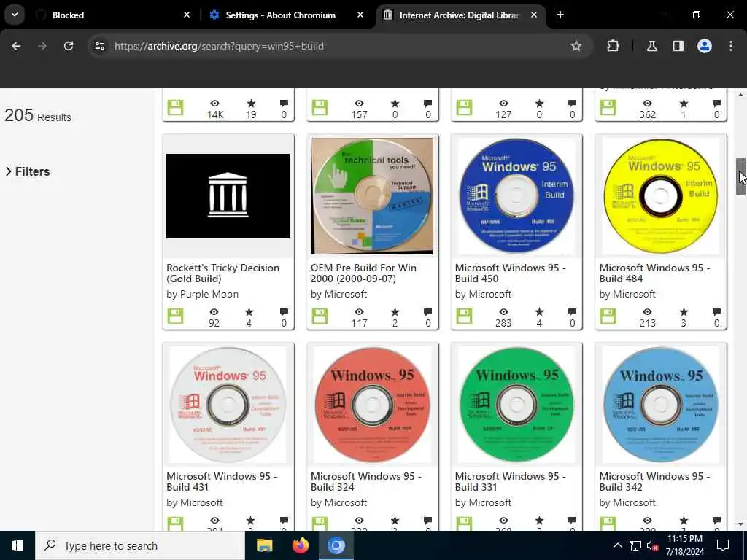Switch to Settings - About Chromium tab
The width and height of the screenshot is (747, 560).
(286, 15)
